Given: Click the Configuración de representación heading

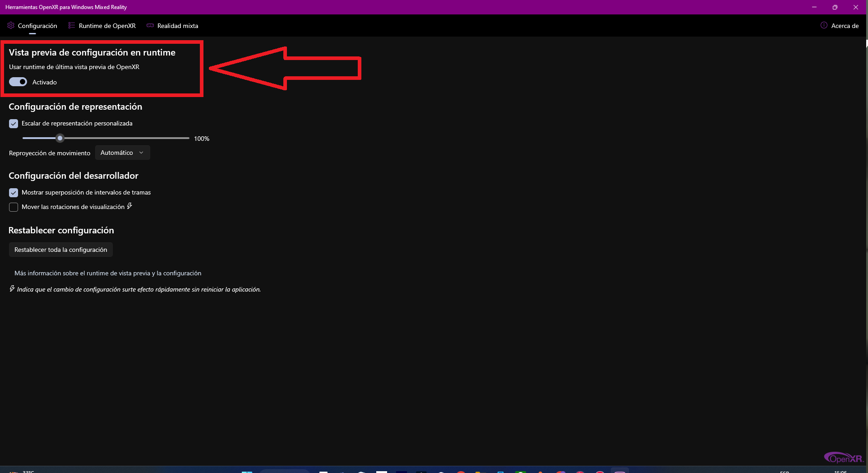Looking at the screenshot, I should coord(75,107).
